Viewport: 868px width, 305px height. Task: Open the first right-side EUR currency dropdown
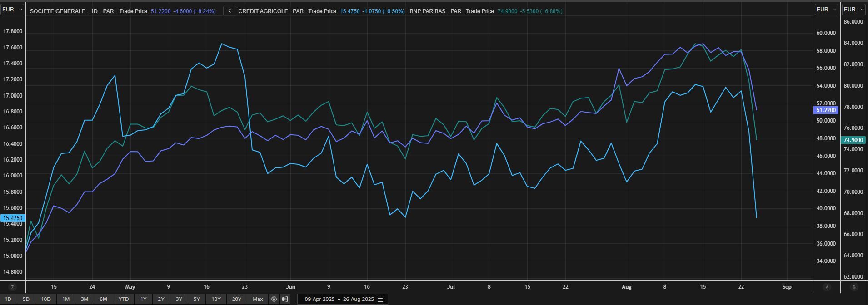(827, 10)
